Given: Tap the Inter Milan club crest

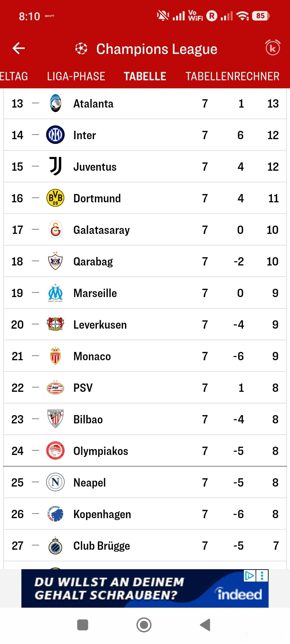Looking at the screenshot, I should pos(55,135).
